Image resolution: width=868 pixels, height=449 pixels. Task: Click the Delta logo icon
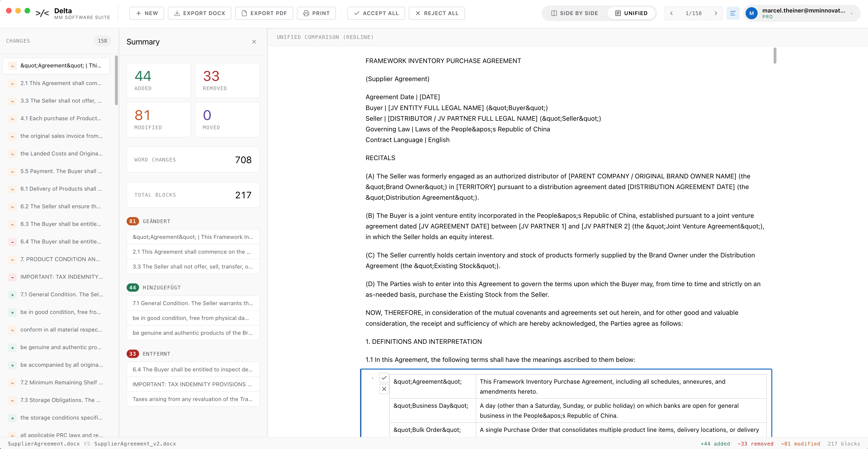point(42,13)
